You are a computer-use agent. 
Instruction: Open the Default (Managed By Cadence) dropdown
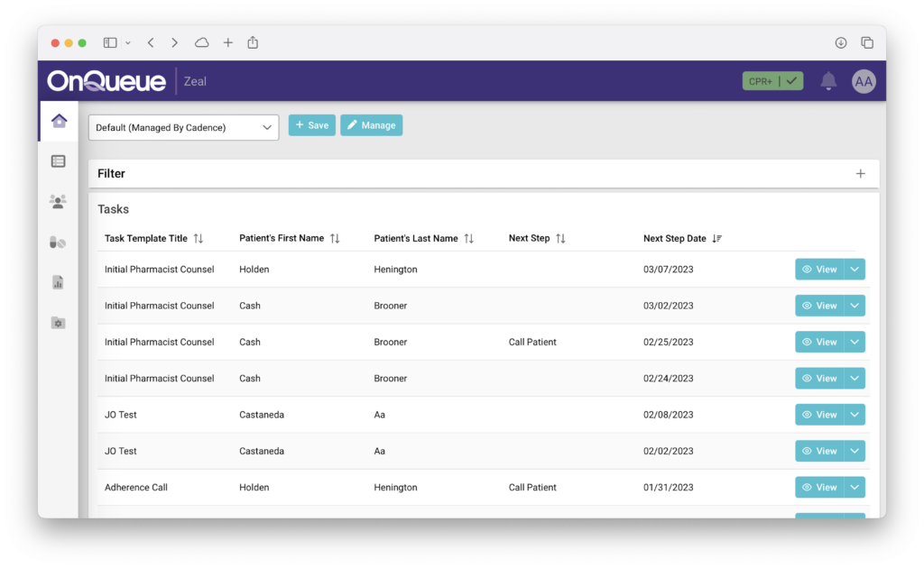[183, 127]
